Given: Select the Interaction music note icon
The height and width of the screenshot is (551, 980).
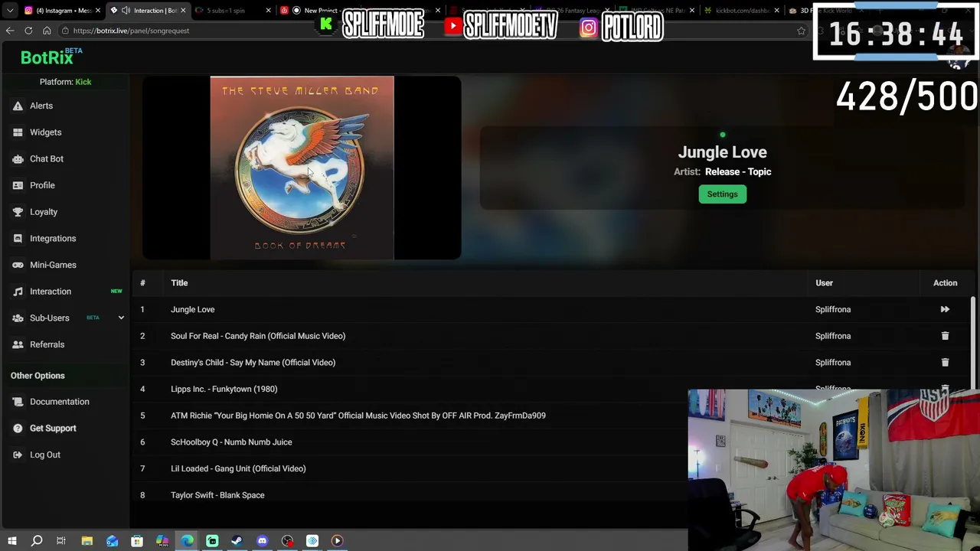Looking at the screenshot, I should tap(18, 292).
